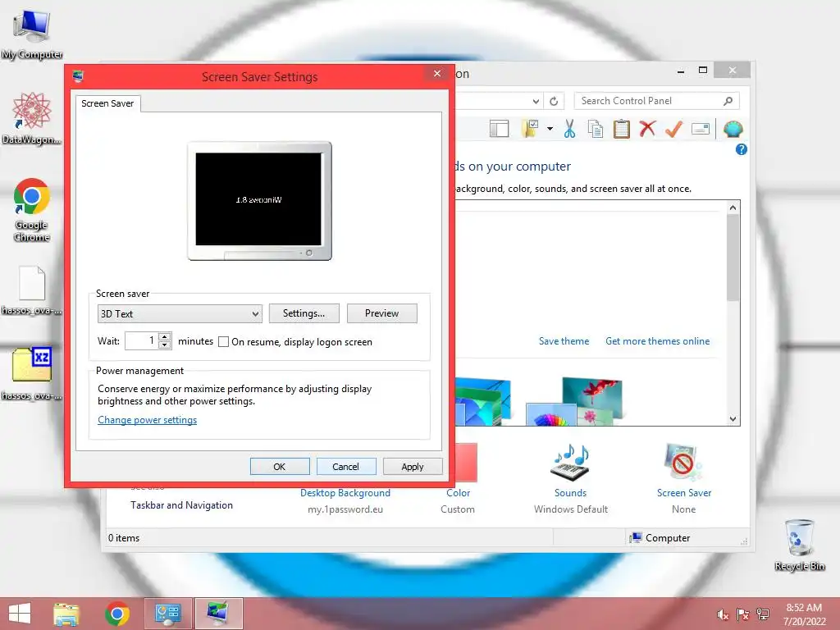
Task: Select the hassos_ova XZ archive icon
Action: [32, 372]
